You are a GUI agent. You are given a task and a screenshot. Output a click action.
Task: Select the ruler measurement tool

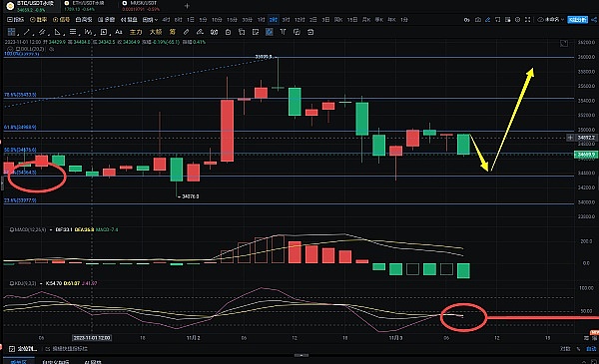point(186,32)
